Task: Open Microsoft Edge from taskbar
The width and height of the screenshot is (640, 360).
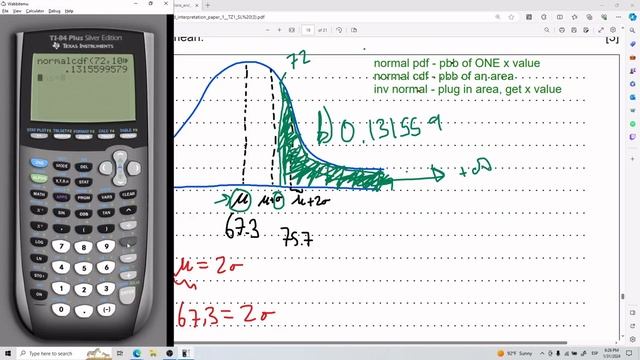Action: [x=136, y=353]
